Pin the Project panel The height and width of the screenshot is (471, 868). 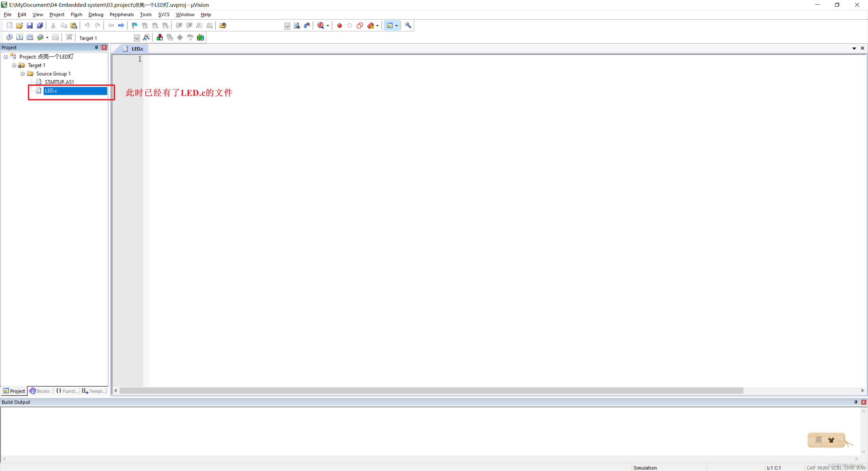point(96,47)
